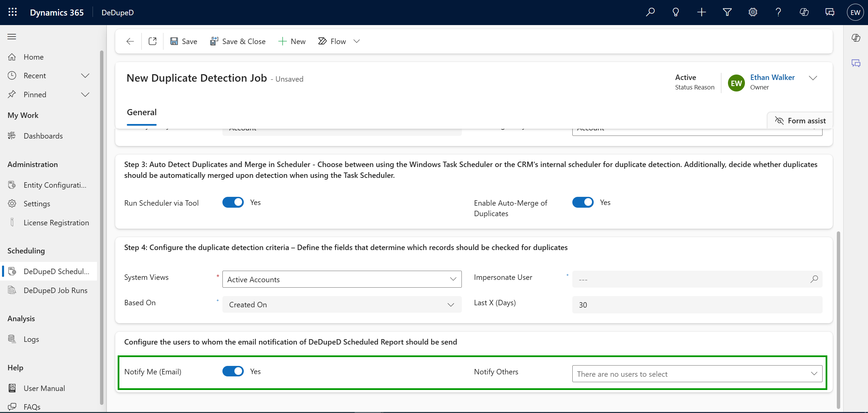Click the open in new window icon

coord(153,41)
